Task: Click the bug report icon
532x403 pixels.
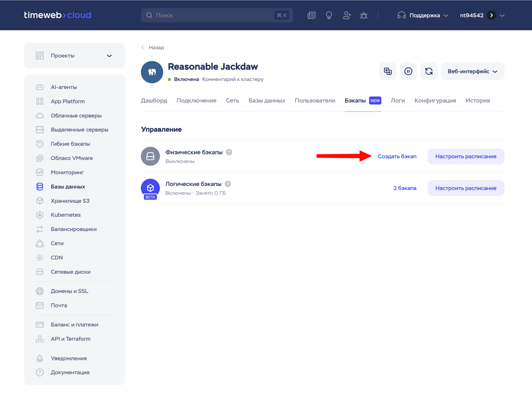Action: tap(364, 15)
